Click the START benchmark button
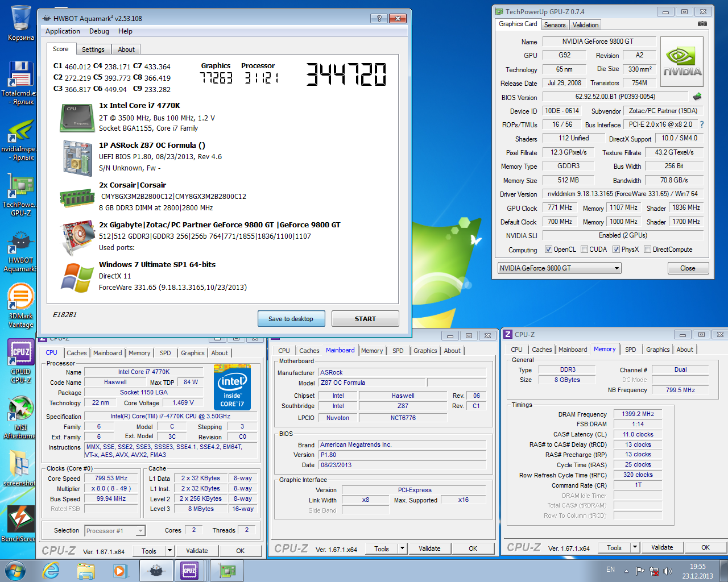This screenshot has width=728, height=582. coord(365,319)
